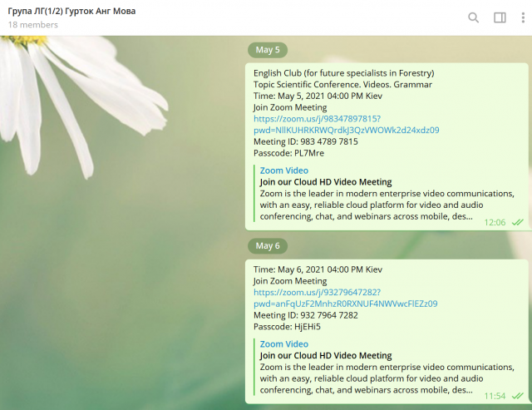The height and width of the screenshot is (410, 532).
Task: Click the May 5 date badge
Action: (x=268, y=50)
